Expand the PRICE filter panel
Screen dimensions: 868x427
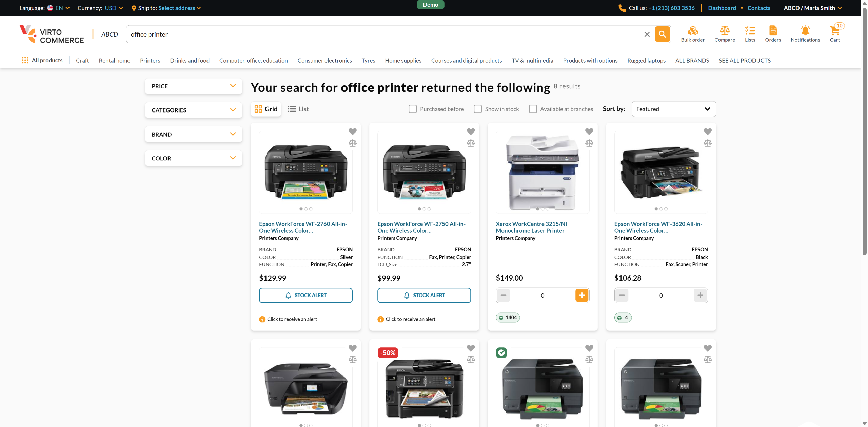[193, 86]
